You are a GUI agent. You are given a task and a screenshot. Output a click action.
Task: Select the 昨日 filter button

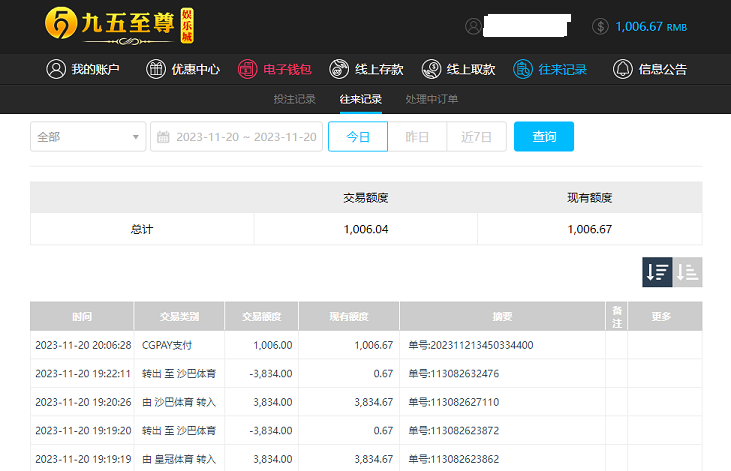pos(417,137)
